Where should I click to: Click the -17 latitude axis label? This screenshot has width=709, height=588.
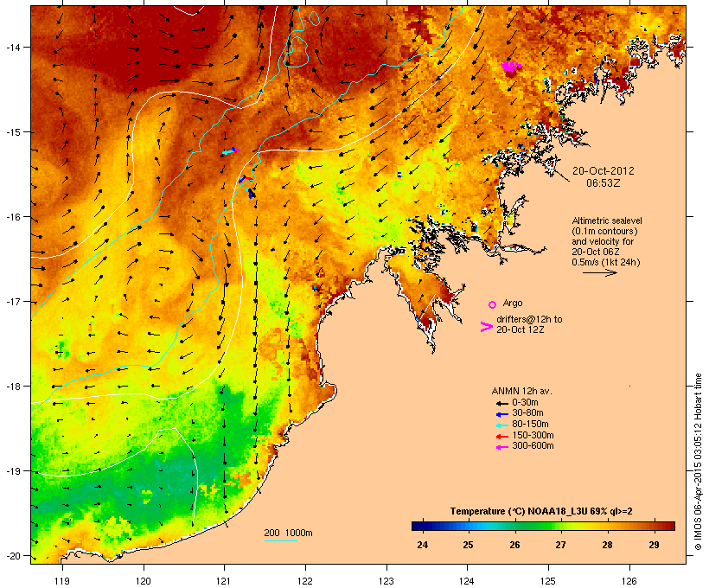click(12, 302)
